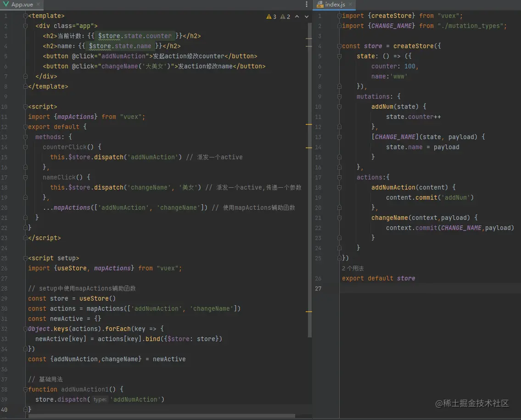This screenshot has width=521, height=420.
Task: Collapse the mutations: fold marker
Action: tap(339, 97)
